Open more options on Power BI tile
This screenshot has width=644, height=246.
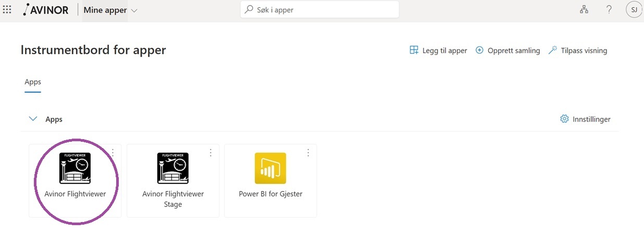(308, 153)
